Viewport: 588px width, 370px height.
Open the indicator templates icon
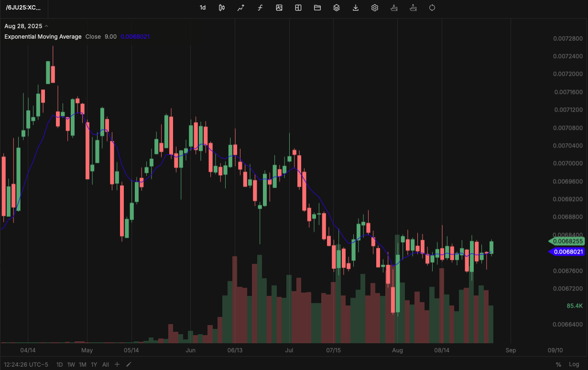coord(336,8)
